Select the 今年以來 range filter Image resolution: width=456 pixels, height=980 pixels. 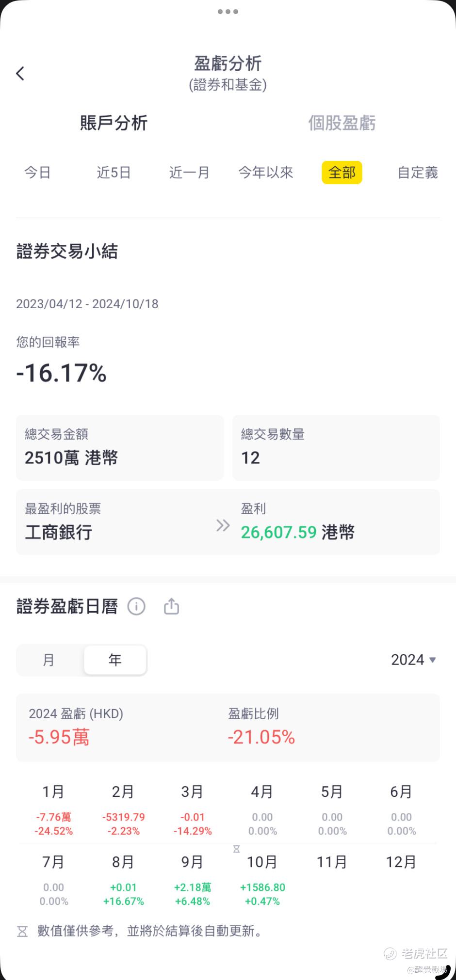point(266,173)
